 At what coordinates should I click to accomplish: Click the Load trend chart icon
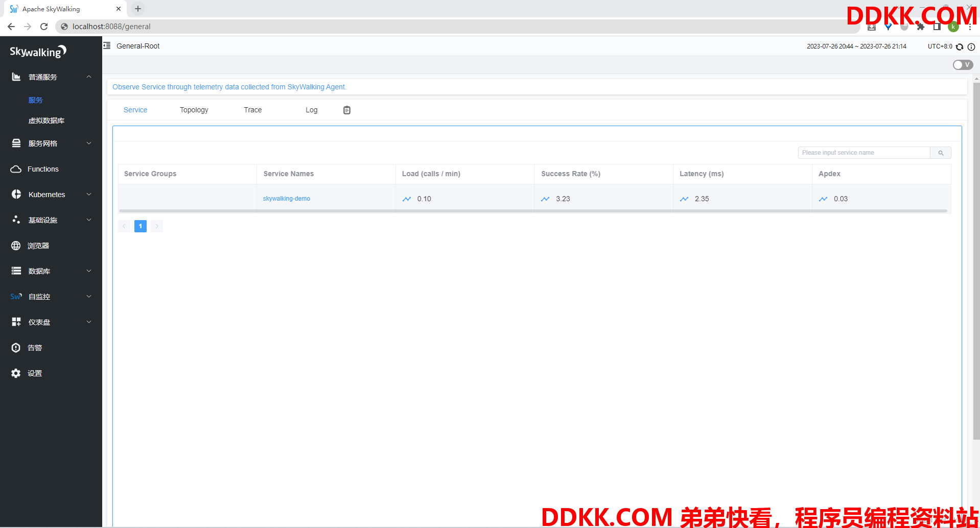407,199
